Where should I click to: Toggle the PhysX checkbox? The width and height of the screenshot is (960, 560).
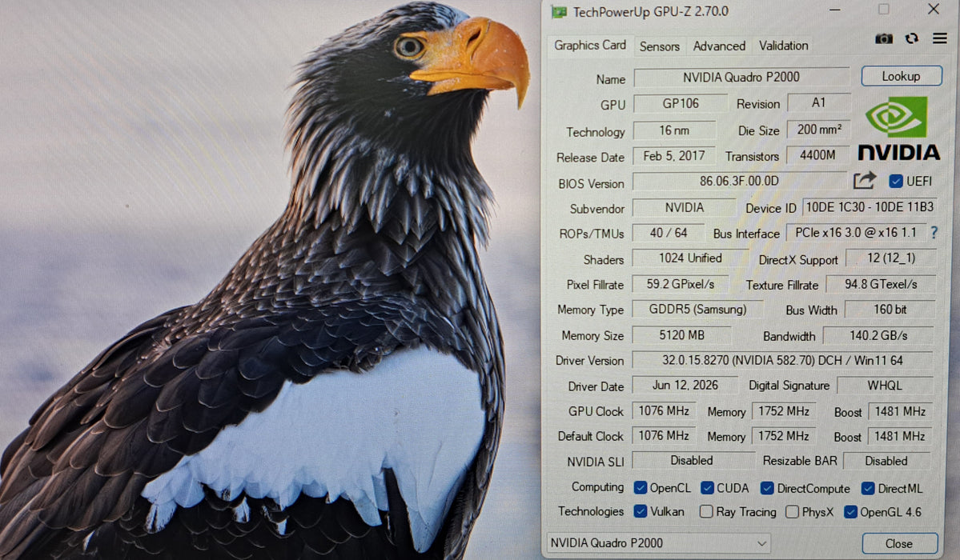pos(792,511)
